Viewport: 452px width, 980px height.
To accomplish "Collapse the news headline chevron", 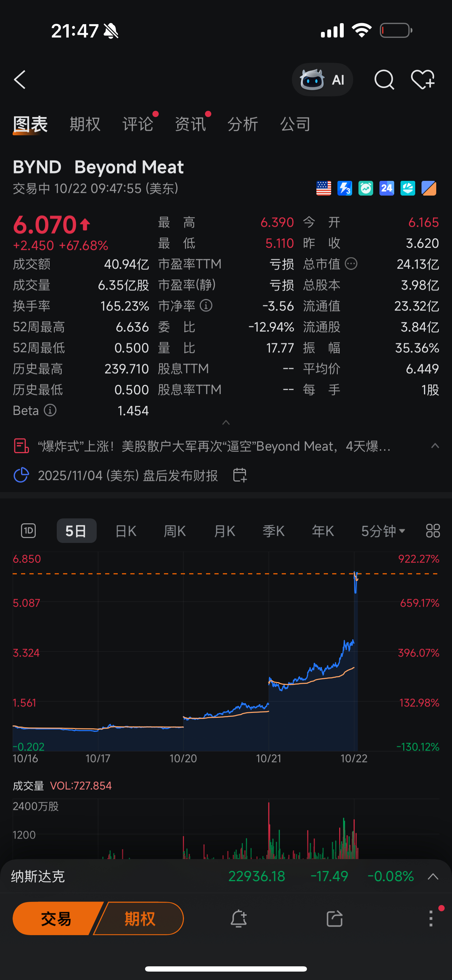I will [435, 446].
